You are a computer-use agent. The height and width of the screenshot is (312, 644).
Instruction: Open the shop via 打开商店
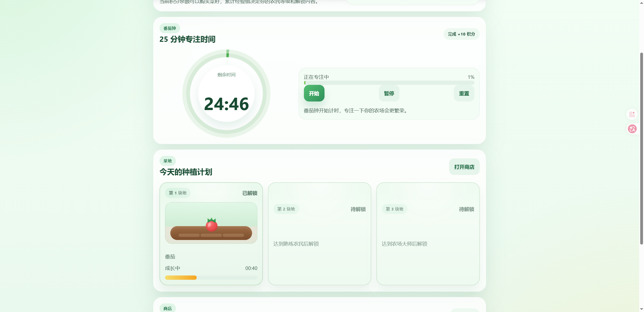(x=464, y=167)
